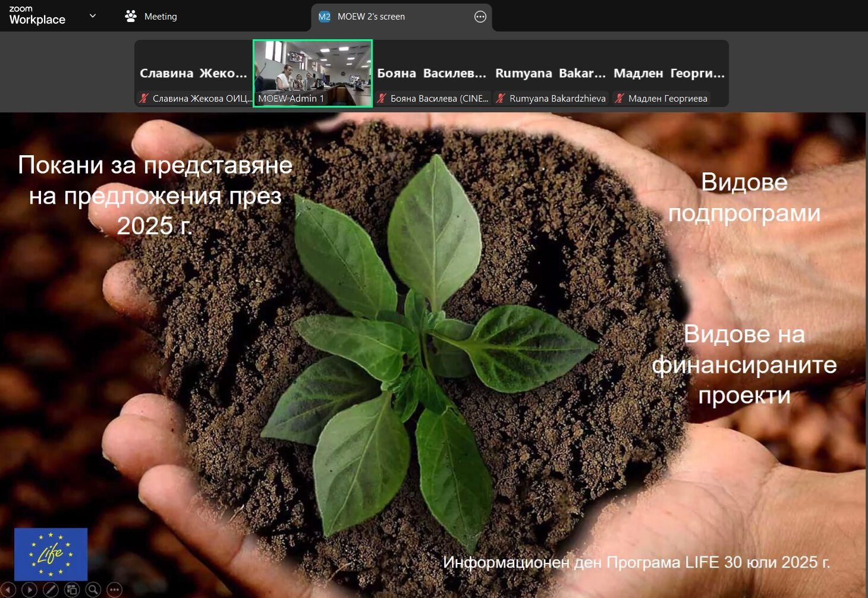Expand the Zoom Workplace dropdown chevron
The height and width of the screenshot is (598, 868).
point(93,16)
